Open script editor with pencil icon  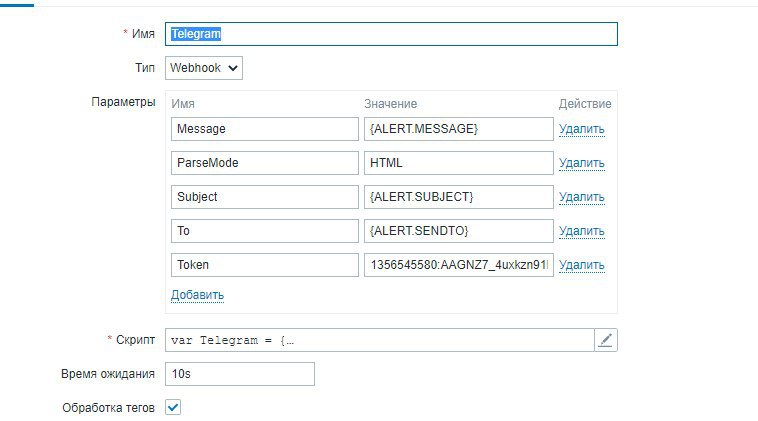tap(606, 340)
